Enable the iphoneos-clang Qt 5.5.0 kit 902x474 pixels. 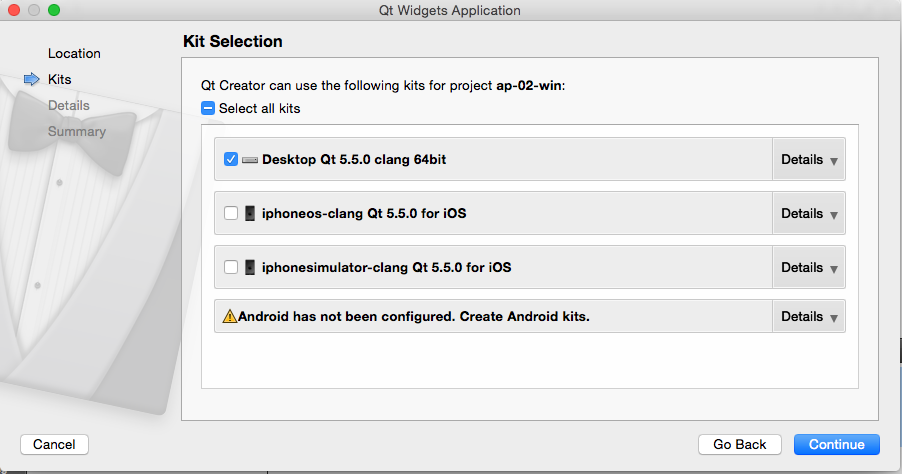click(x=231, y=213)
